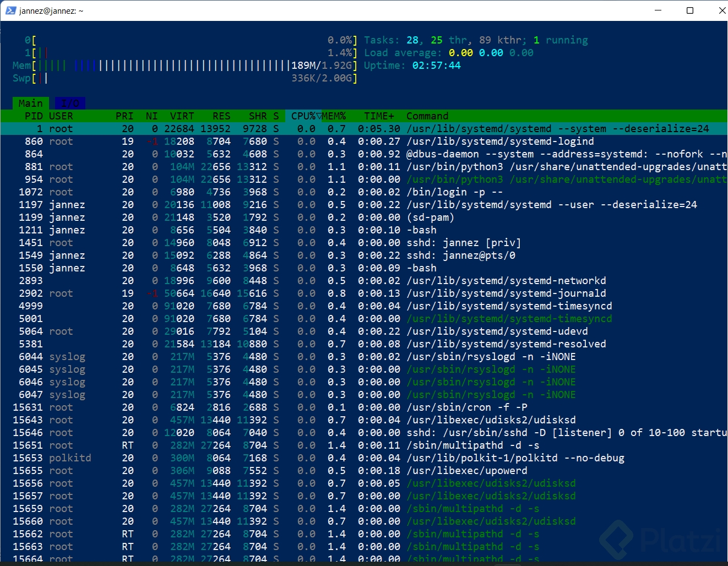Select the sshd: jannez@pts/0 process
This screenshot has width=728, height=566.
pyautogui.click(x=364, y=255)
